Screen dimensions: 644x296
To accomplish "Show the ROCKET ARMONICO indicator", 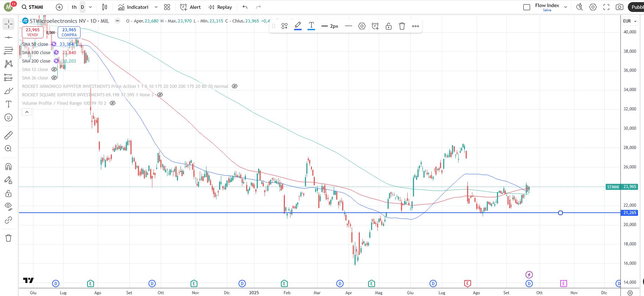I will click(235, 86).
